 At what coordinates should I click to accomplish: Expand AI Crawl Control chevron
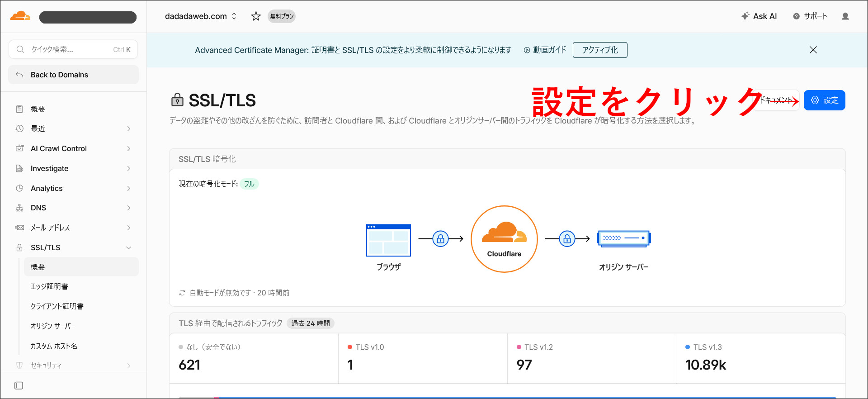coord(129,148)
